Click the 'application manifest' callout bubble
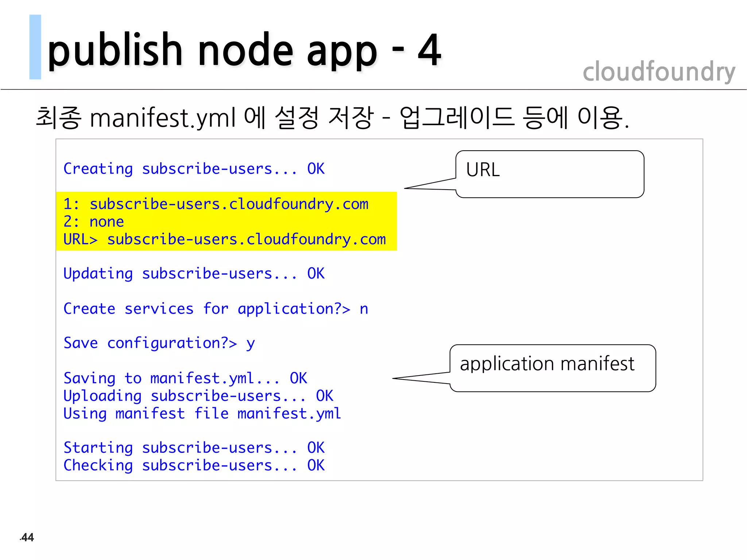The height and width of the screenshot is (560, 747). point(552,367)
